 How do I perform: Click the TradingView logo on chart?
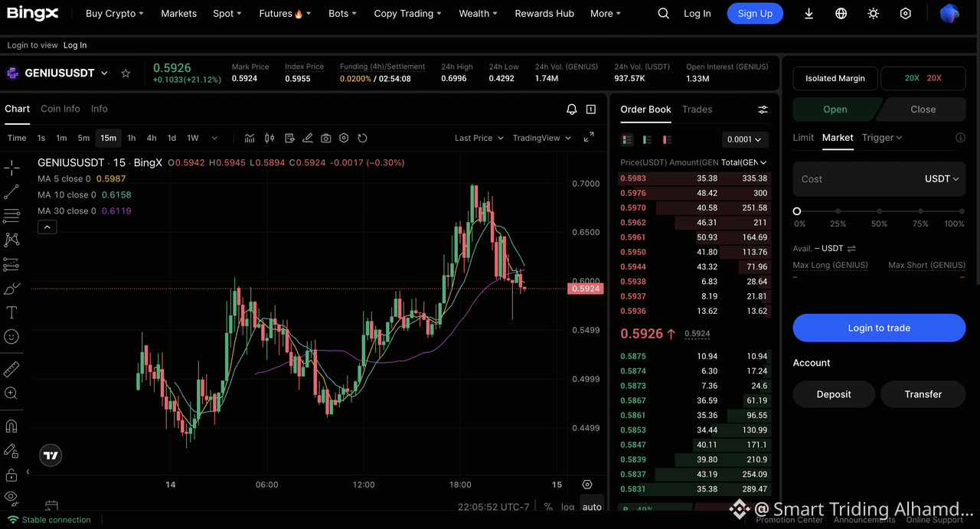point(51,456)
